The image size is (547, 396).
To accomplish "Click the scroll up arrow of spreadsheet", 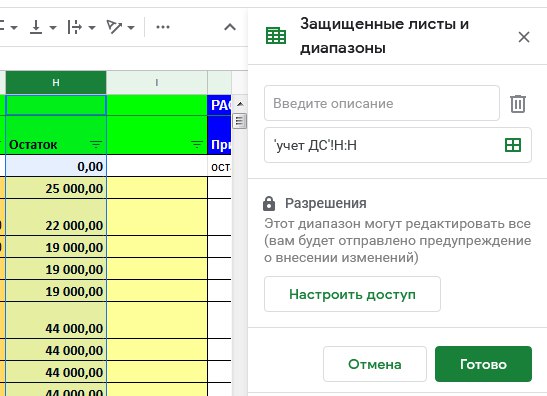I will [x=240, y=104].
